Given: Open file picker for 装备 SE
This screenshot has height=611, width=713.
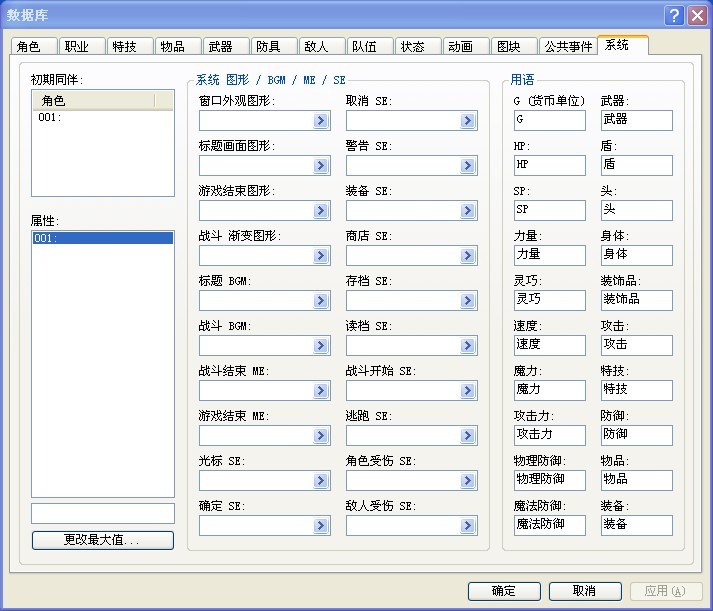Looking at the screenshot, I should [467, 210].
